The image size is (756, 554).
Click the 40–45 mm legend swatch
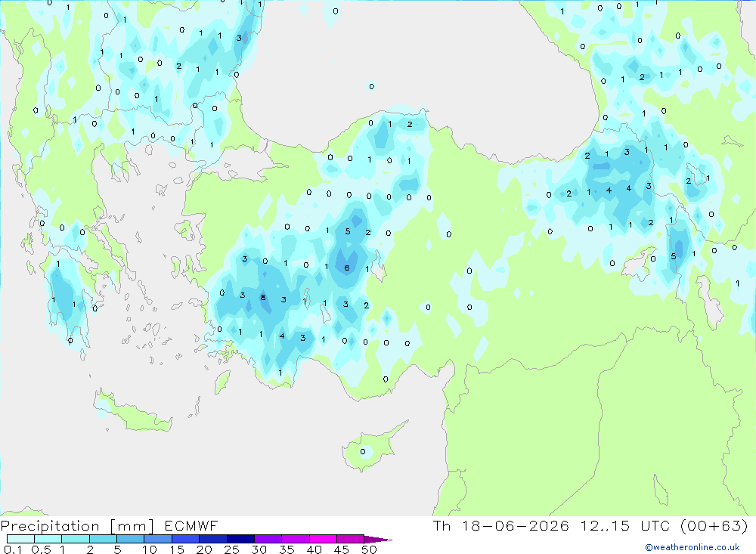tap(323, 539)
